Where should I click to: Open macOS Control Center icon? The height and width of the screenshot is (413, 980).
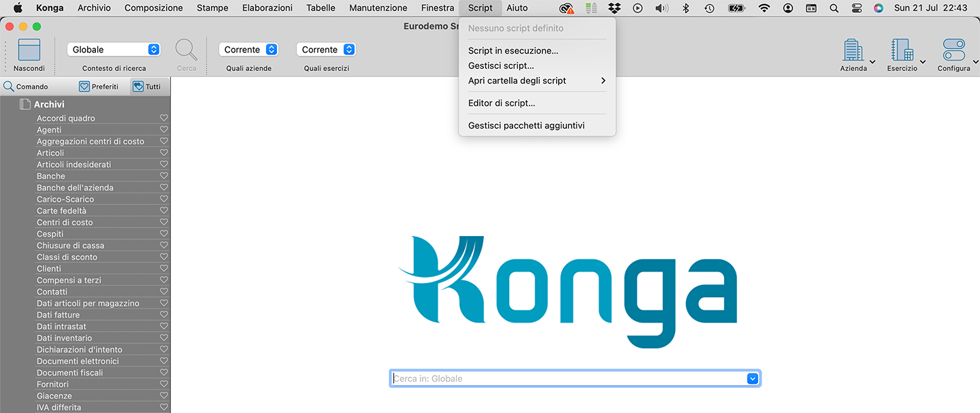(x=856, y=8)
